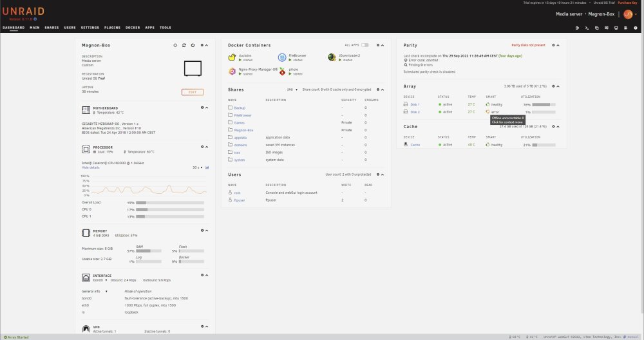Click the power off icon in Magnon-Box panel
The image size is (644, 340).
pos(193,45)
